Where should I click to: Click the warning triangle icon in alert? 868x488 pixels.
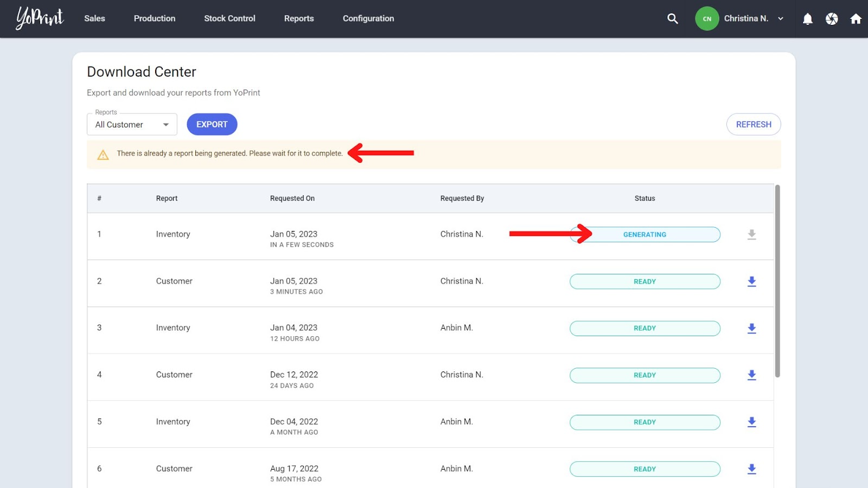pos(103,155)
